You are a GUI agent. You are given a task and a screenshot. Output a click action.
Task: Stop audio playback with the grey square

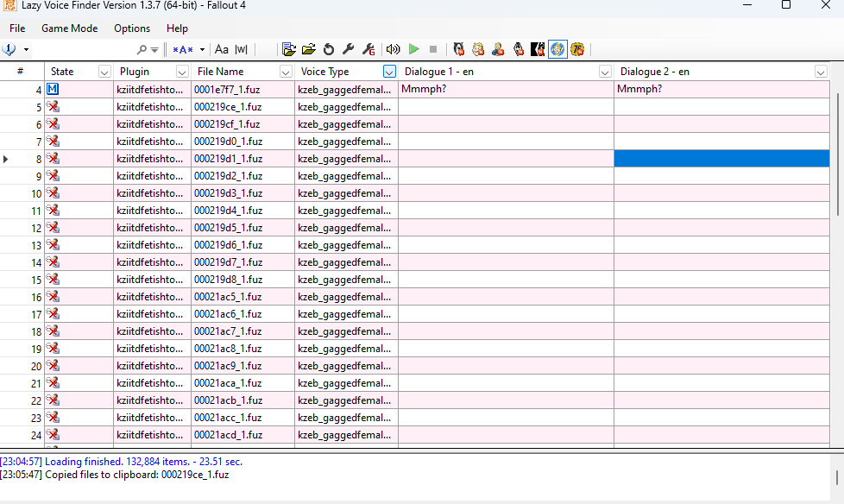click(433, 49)
